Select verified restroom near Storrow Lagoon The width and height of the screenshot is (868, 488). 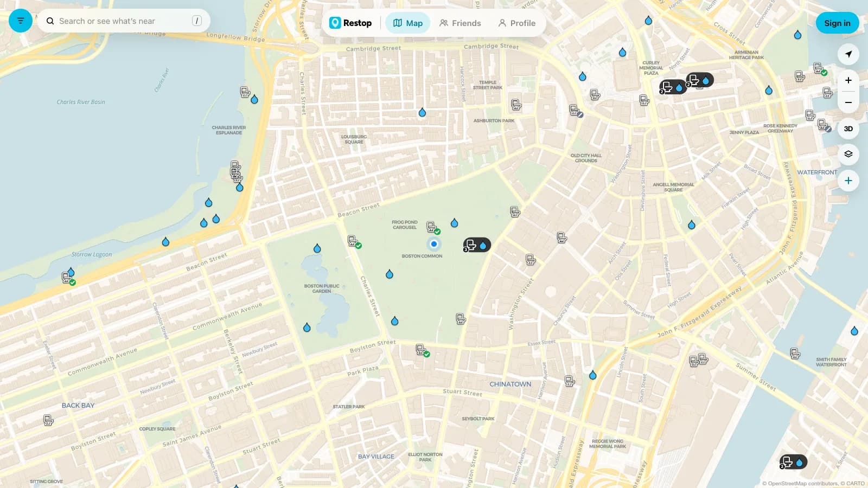tap(68, 278)
